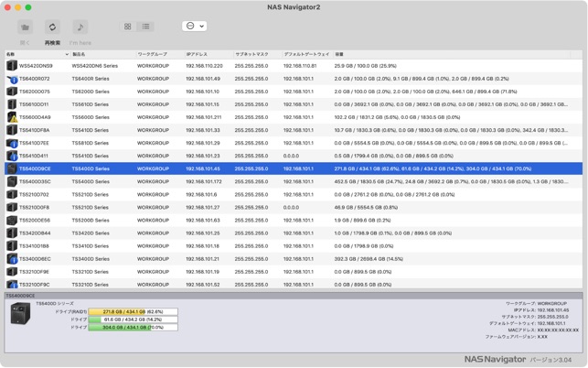Click the 61.6 GB / 434.2 GB usage bar
Screen dimensions: 588x368
tap(134, 319)
